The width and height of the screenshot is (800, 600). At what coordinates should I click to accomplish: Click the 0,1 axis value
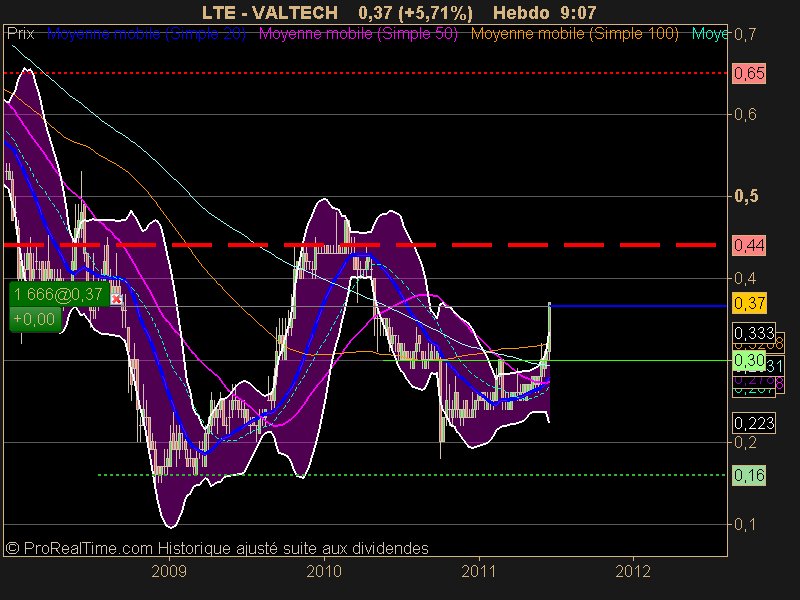click(x=745, y=524)
